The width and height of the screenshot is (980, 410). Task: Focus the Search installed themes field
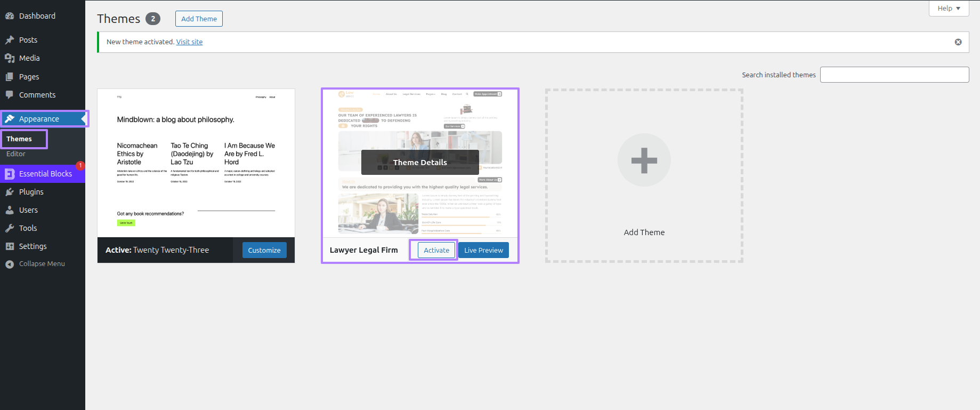click(894, 75)
